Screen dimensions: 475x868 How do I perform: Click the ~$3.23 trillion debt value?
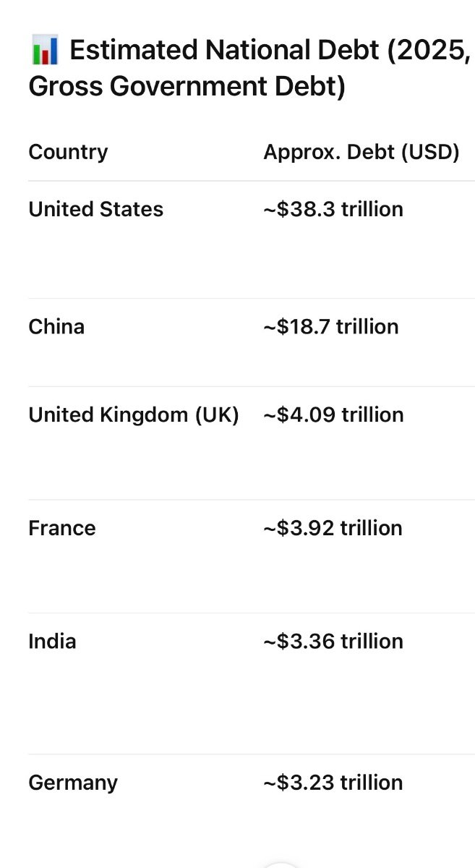pyautogui.click(x=333, y=783)
